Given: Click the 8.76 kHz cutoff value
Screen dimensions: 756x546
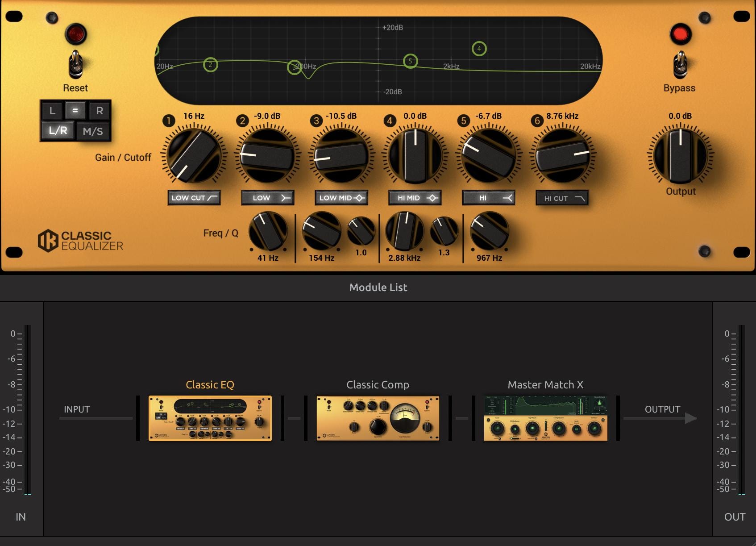Looking at the screenshot, I should tap(562, 116).
